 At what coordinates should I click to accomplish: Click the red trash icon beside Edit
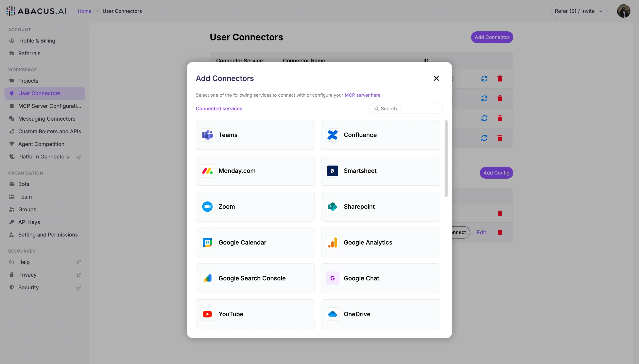tap(500, 233)
